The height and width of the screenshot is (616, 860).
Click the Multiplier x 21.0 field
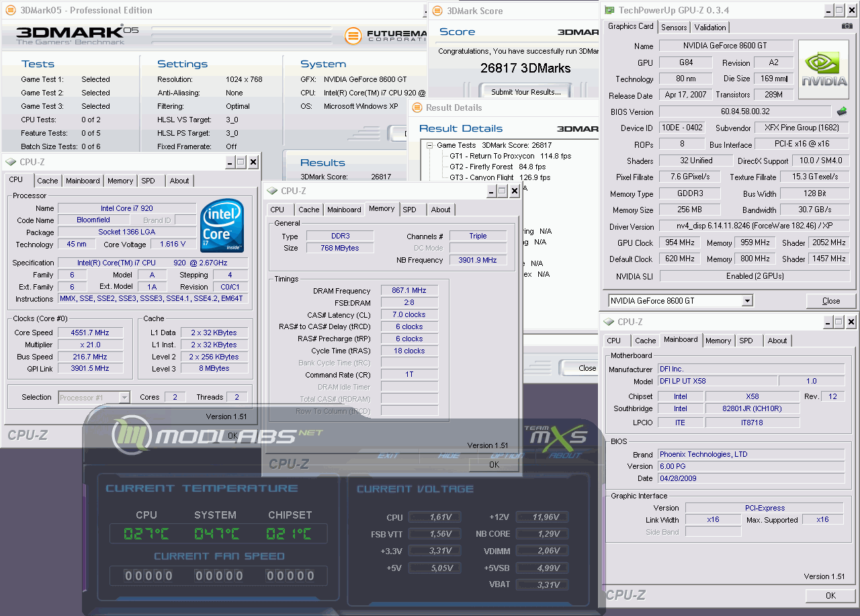90,345
